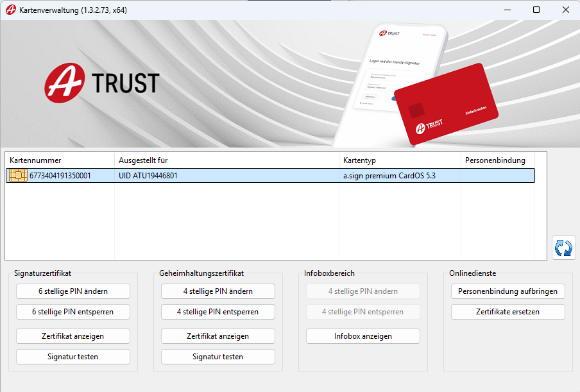Click the blue refresh card list icon
This screenshot has height=392, width=580.
tap(564, 248)
